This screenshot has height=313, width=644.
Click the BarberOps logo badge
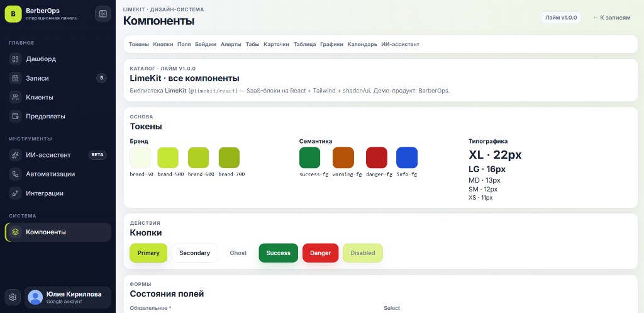point(13,14)
